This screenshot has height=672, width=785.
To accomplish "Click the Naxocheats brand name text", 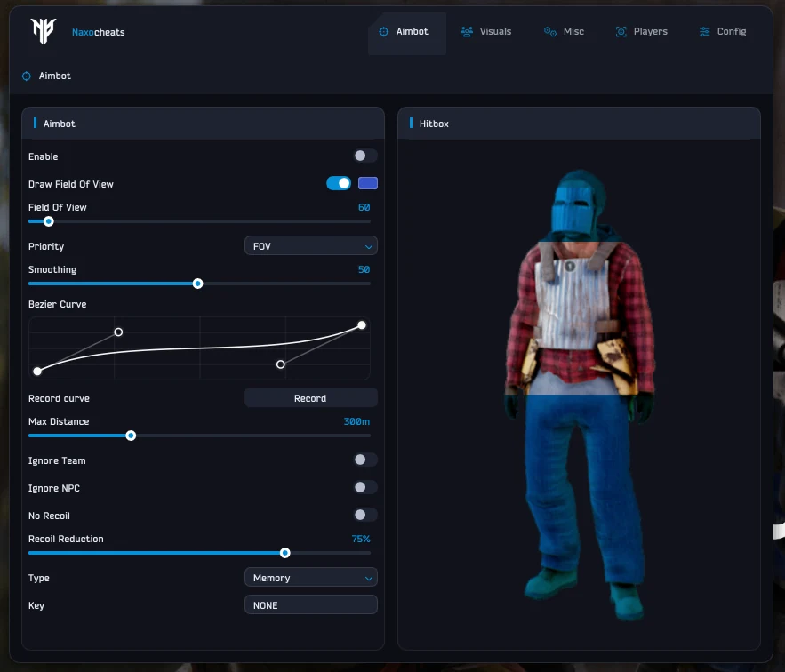I will [x=98, y=32].
